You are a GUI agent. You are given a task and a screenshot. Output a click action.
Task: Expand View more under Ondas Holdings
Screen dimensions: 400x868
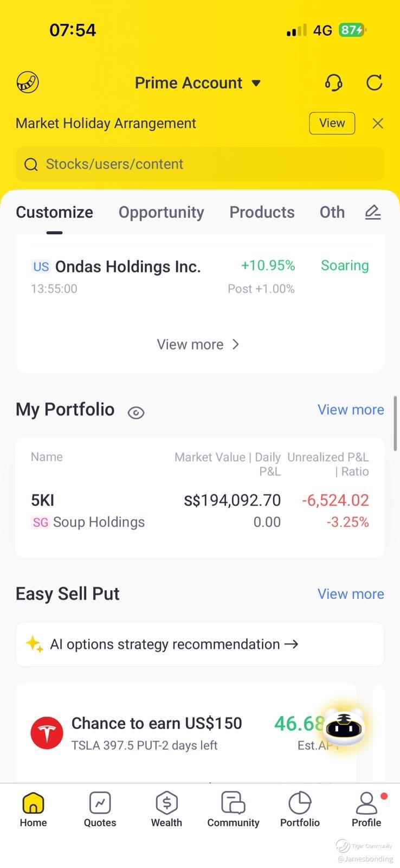point(198,344)
